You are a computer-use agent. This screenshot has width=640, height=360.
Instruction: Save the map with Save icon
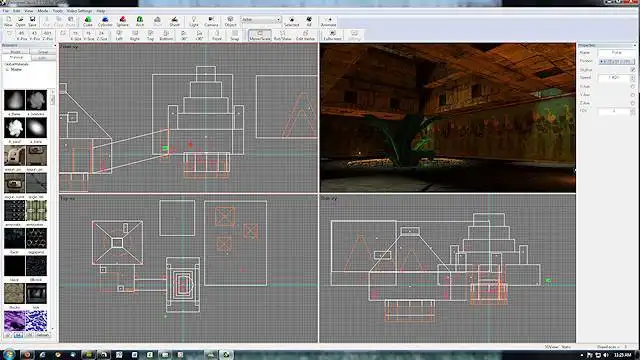point(32,21)
